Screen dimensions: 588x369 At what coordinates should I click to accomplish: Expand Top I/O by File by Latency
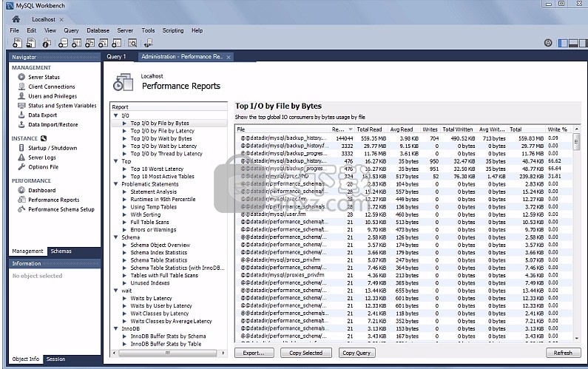pos(124,131)
